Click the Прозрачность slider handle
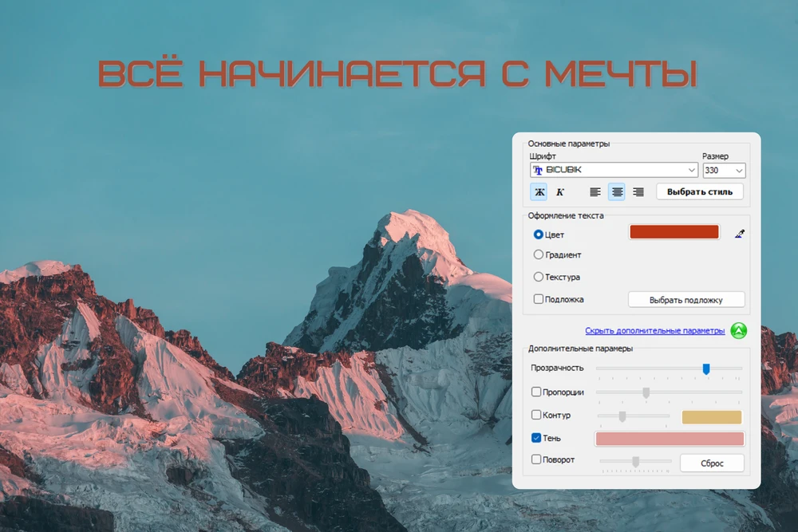The height and width of the screenshot is (532, 798). (x=706, y=368)
